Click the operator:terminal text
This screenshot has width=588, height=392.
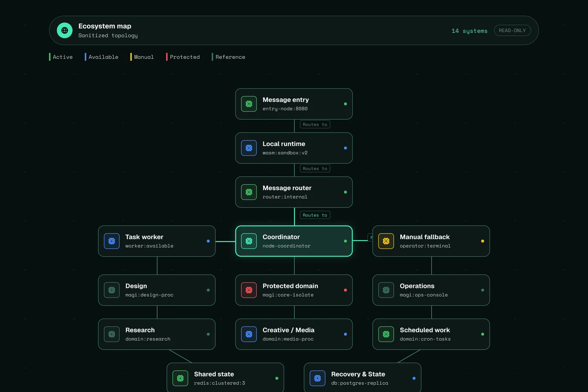pos(425,246)
